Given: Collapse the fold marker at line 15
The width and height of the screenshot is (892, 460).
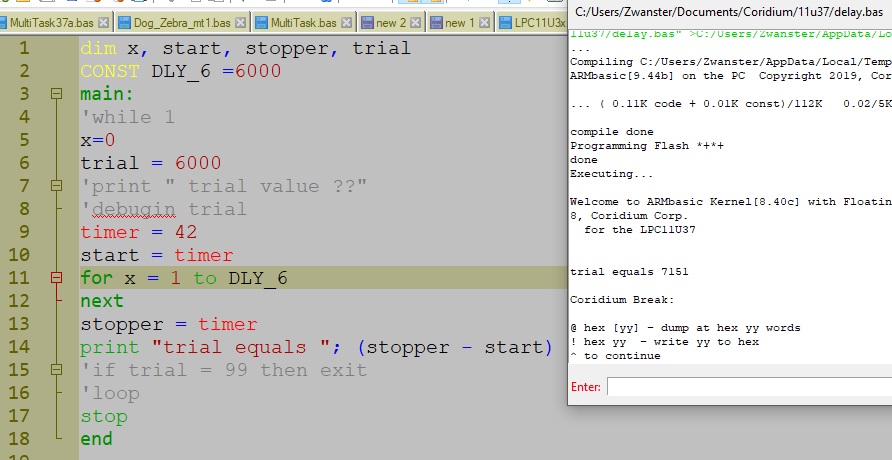Looking at the screenshot, I should pyautogui.click(x=56, y=370).
